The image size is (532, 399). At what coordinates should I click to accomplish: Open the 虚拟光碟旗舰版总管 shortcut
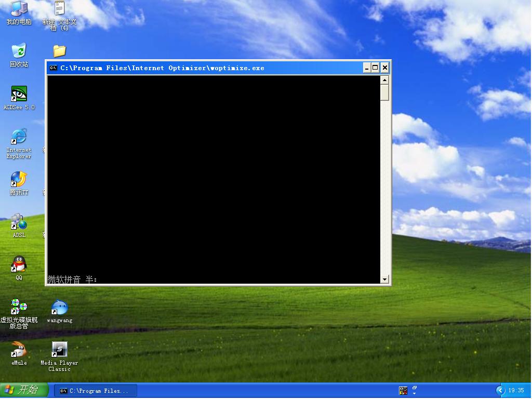coord(19,314)
